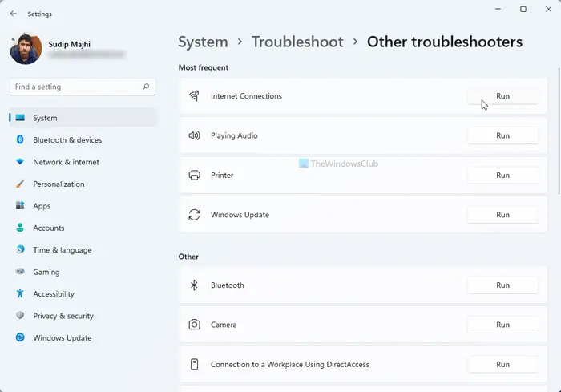Image resolution: width=561 pixels, height=392 pixels.
Task: Click the Windows Update sync arrows icon
Action: click(194, 215)
